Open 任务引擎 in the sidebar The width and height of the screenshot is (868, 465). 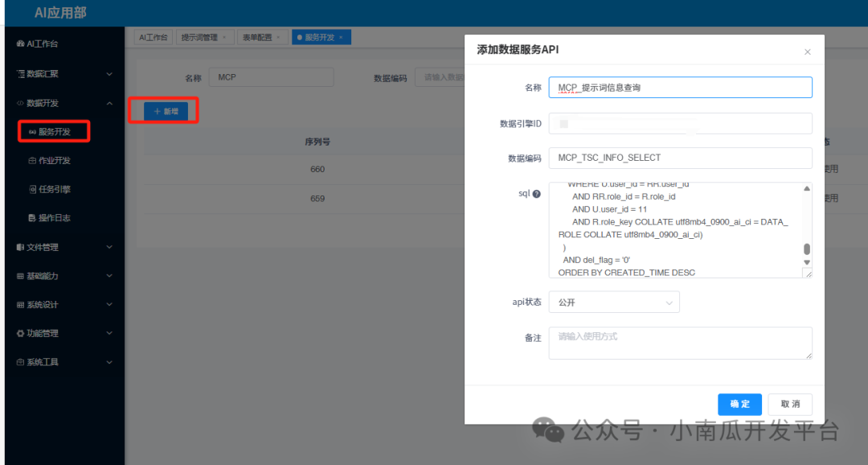54,190
